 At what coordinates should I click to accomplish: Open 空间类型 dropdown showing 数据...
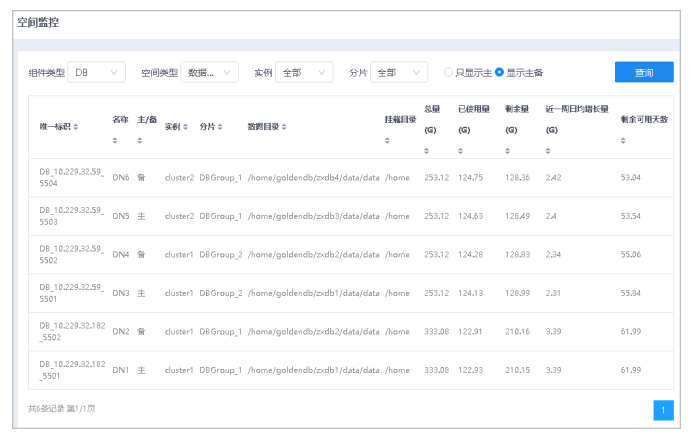point(209,72)
